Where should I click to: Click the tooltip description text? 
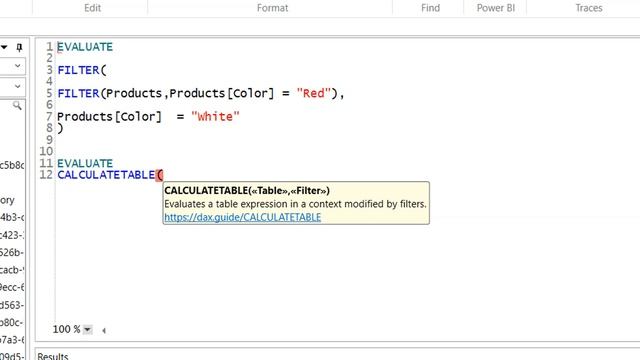(295, 204)
